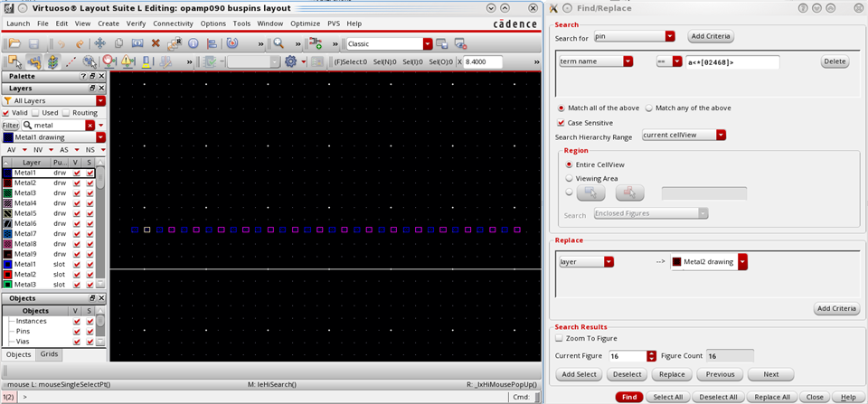Click the Open folder icon in toolbar
The image size is (868, 404).
(14, 43)
